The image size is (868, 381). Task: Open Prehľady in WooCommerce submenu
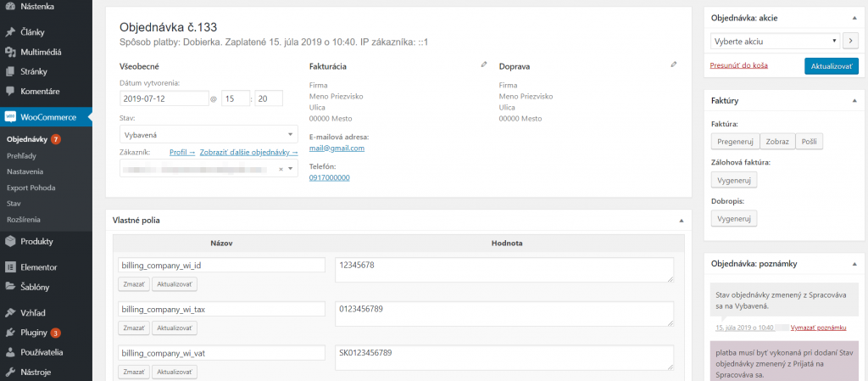(x=21, y=155)
